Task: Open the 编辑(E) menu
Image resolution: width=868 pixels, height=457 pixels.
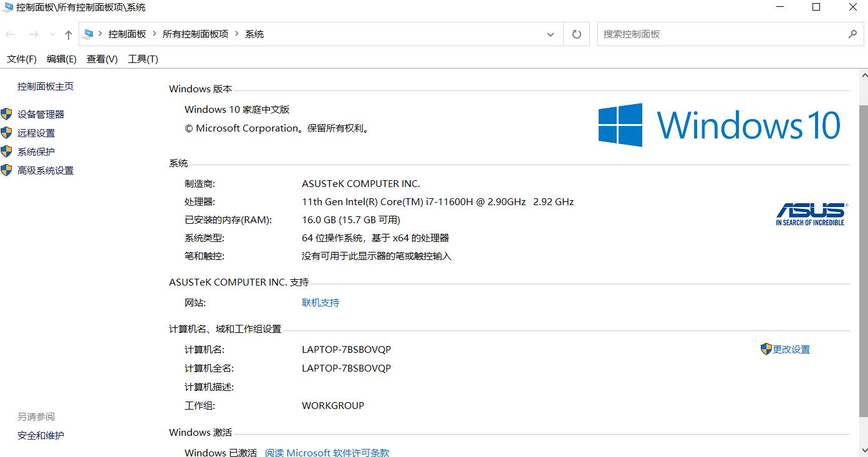Action: click(62, 59)
